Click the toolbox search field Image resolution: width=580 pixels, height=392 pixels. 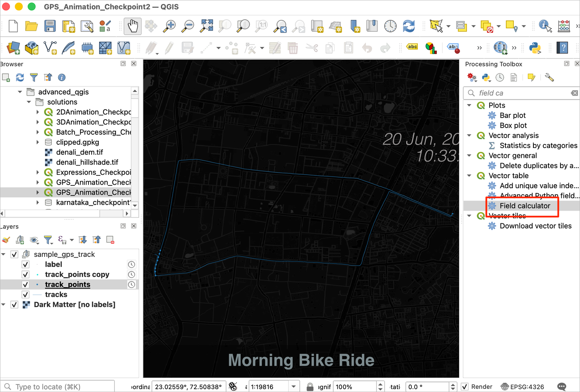click(x=522, y=93)
